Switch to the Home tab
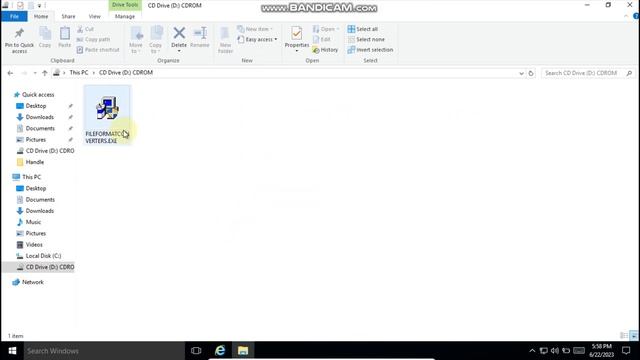 click(41, 16)
